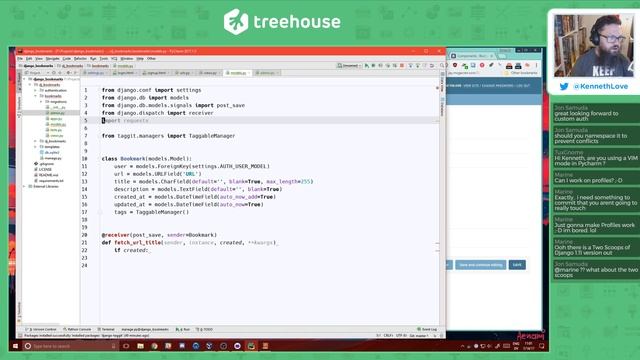Select views.py in the project tree
Image resolution: width=640 pixels, height=360 pixels.
point(56,136)
